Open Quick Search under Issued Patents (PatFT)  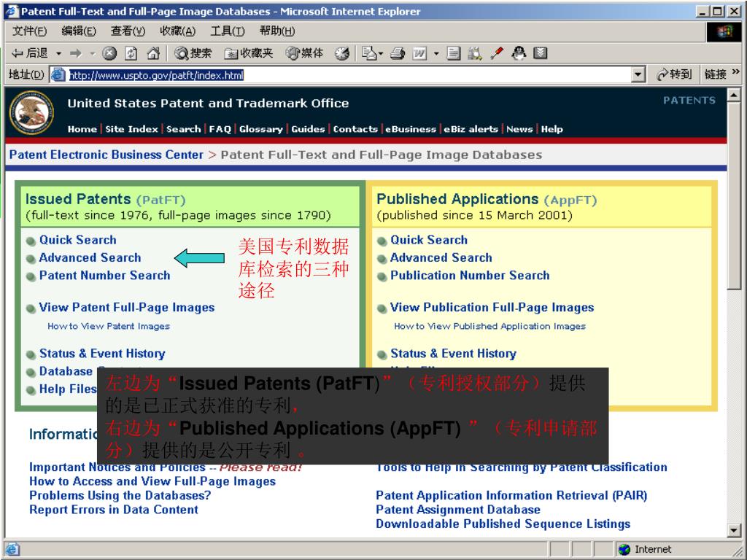(x=77, y=240)
